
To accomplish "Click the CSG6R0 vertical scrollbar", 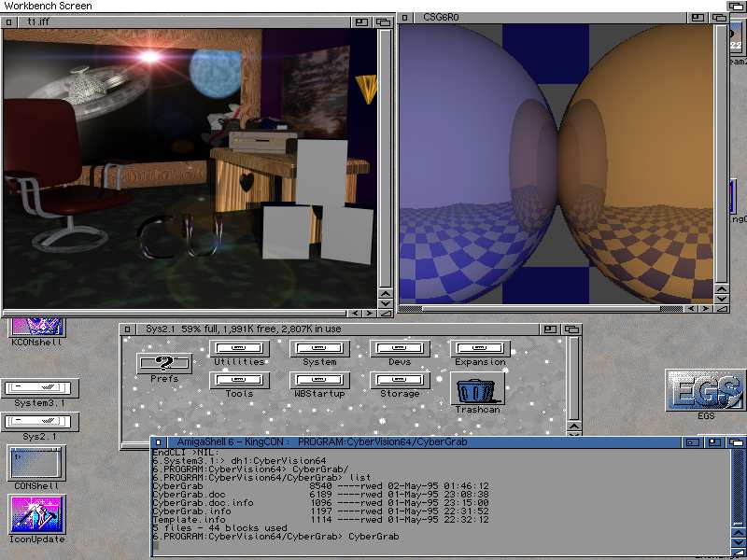I will (x=722, y=154).
